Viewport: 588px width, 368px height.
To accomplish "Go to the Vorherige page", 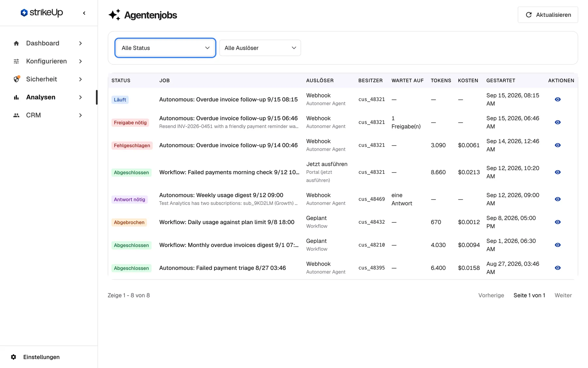I will point(491,295).
